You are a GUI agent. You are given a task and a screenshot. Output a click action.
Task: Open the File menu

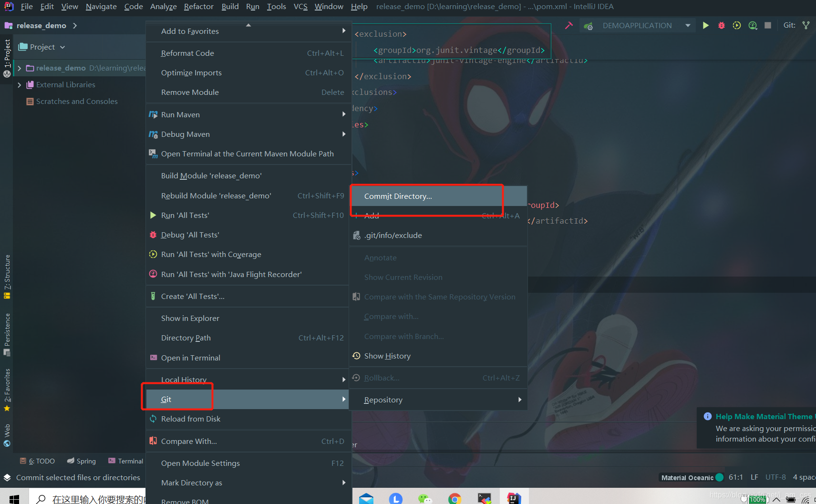point(27,7)
